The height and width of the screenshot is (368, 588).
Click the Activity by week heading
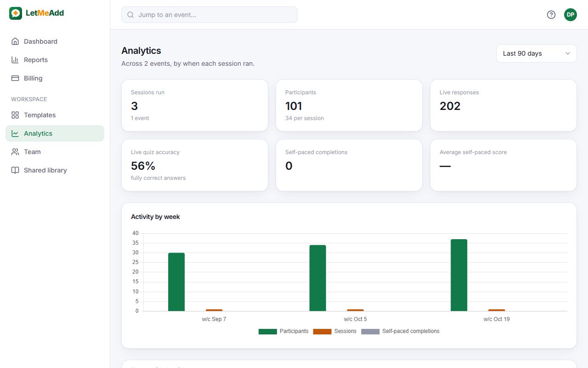(155, 217)
